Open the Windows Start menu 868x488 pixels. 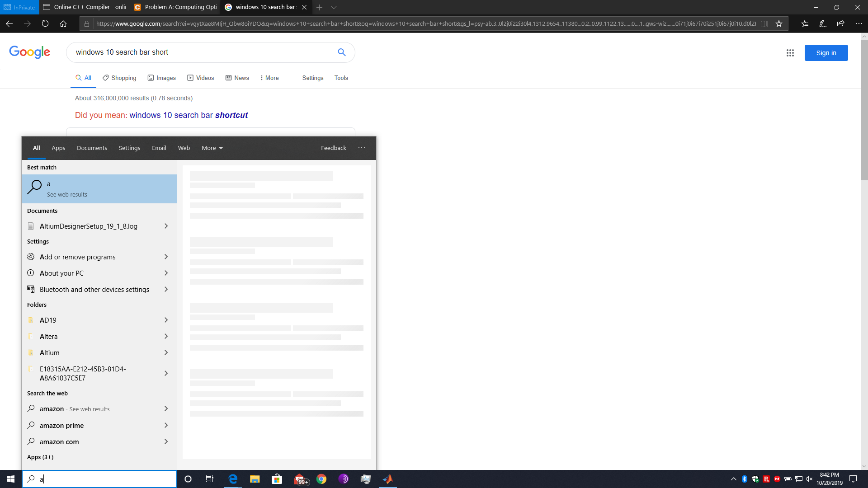(x=11, y=479)
